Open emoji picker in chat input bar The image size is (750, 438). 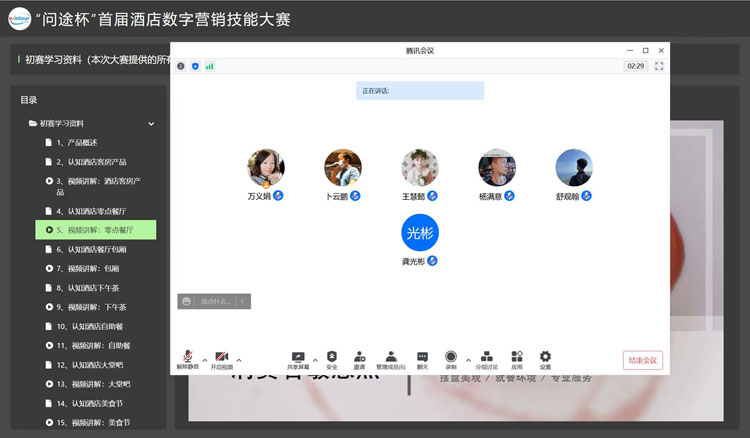pyautogui.click(x=187, y=301)
